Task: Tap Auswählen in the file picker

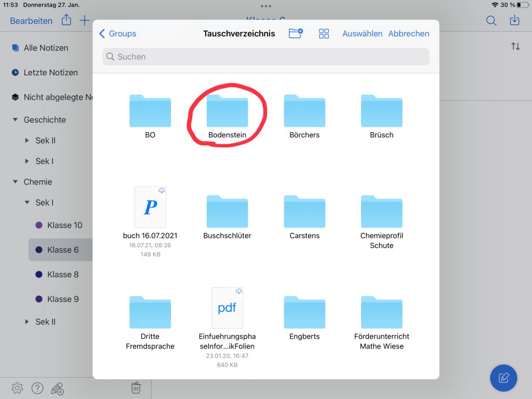Action: tap(362, 34)
